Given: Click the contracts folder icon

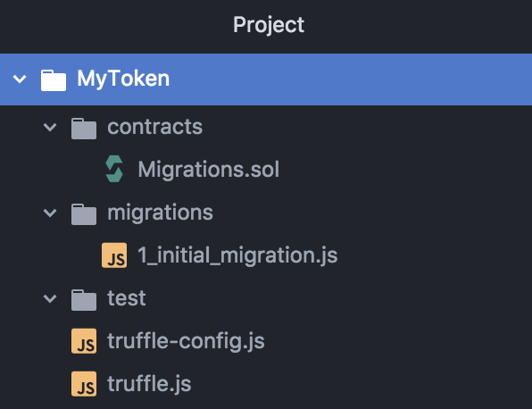Looking at the screenshot, I should click(x=84, y=129).
